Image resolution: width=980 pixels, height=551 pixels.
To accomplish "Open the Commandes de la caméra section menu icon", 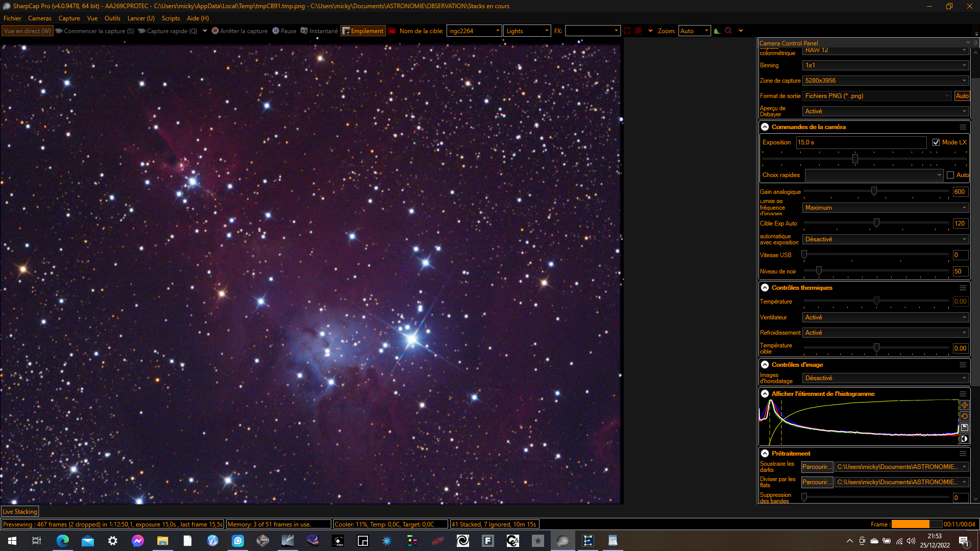I will coord(963,127).
